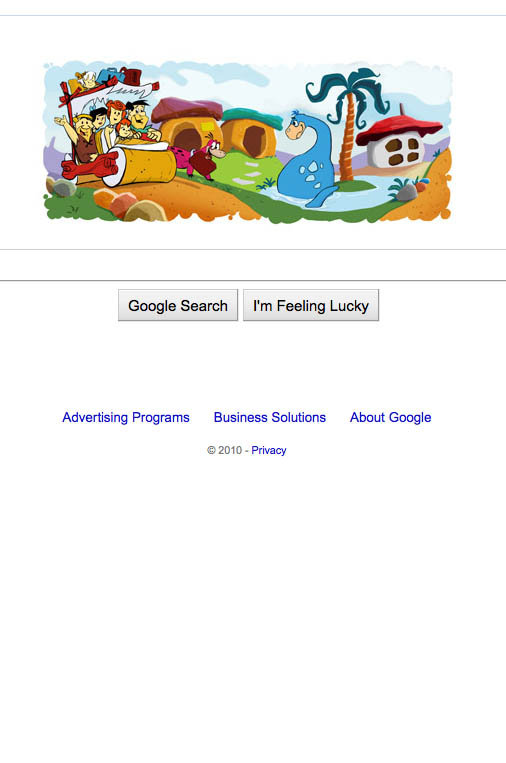Focus the search text input field
Viewport: 506px width, 763px height.
pyautogui.click(x=253, y=265)
